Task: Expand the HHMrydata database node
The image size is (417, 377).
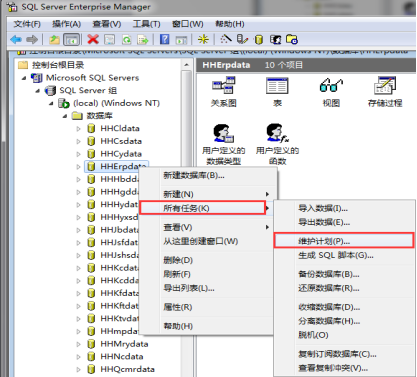Action: 78,344
